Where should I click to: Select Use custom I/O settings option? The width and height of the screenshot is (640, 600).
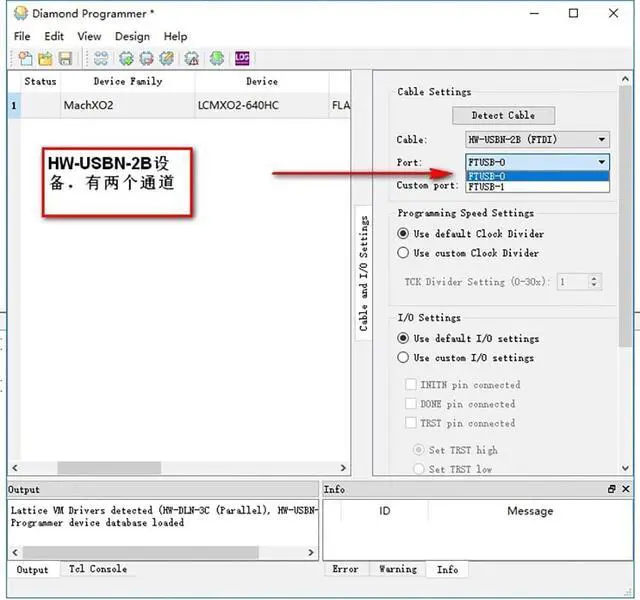[x=404, y=357]
